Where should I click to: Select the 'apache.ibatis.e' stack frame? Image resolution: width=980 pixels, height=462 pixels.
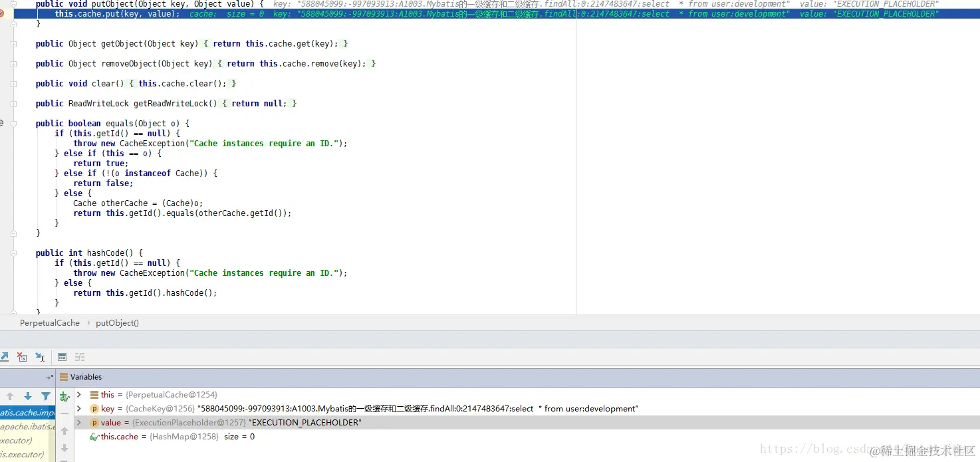coord(27,427)
